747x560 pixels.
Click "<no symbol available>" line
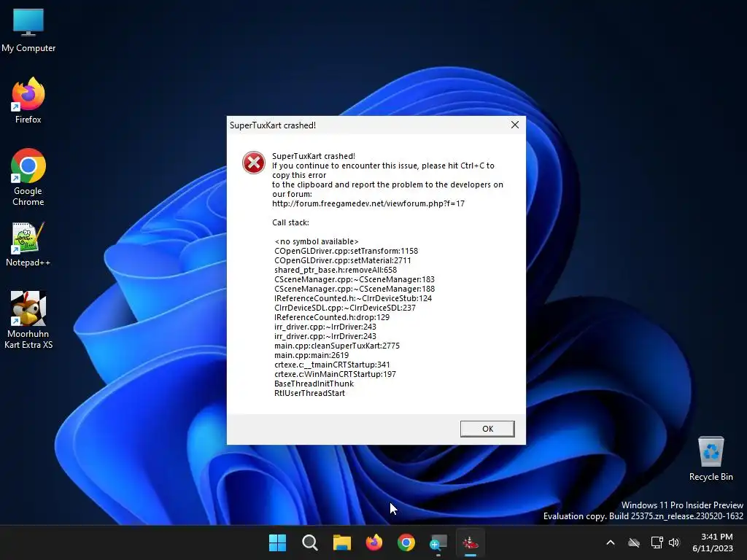pos(317,241)
